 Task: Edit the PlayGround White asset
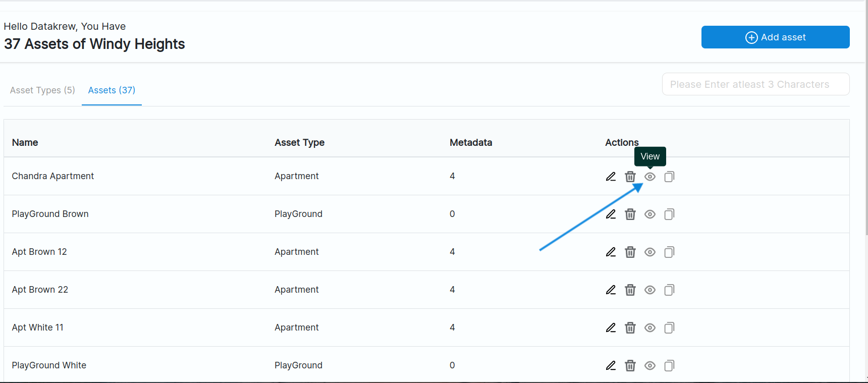click(x=611, y=365)
